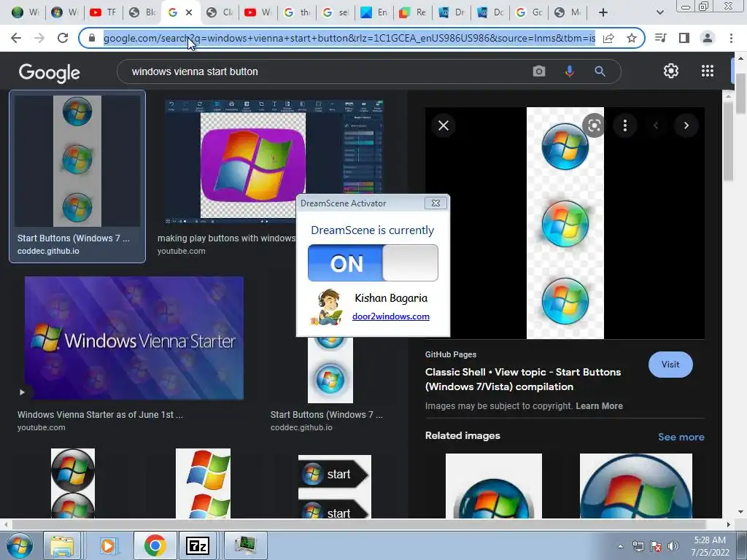Open volume control in system tray

(x=673, y=546)
